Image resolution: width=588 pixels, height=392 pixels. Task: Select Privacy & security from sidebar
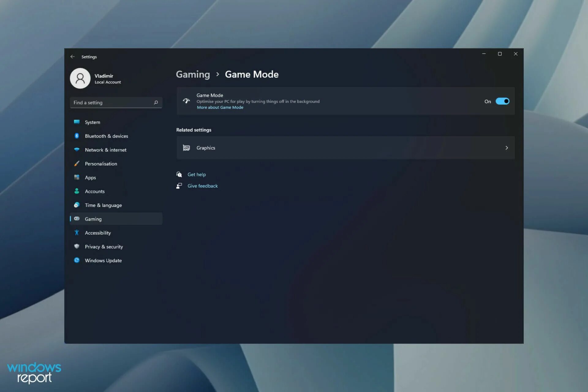pos(104,246)
